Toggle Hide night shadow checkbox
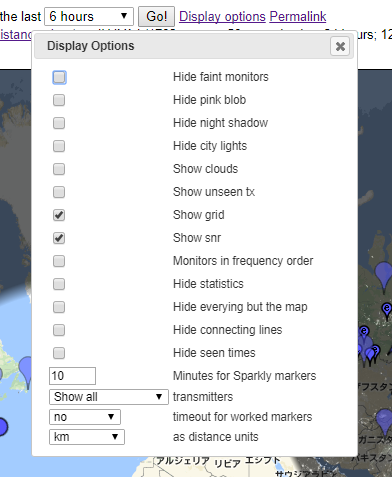The image size is (392, 477). click(x=59, y=123)
